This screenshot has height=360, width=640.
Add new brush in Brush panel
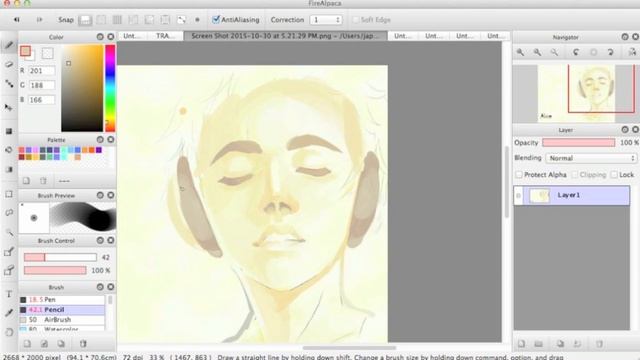click(x=27, y=344)
